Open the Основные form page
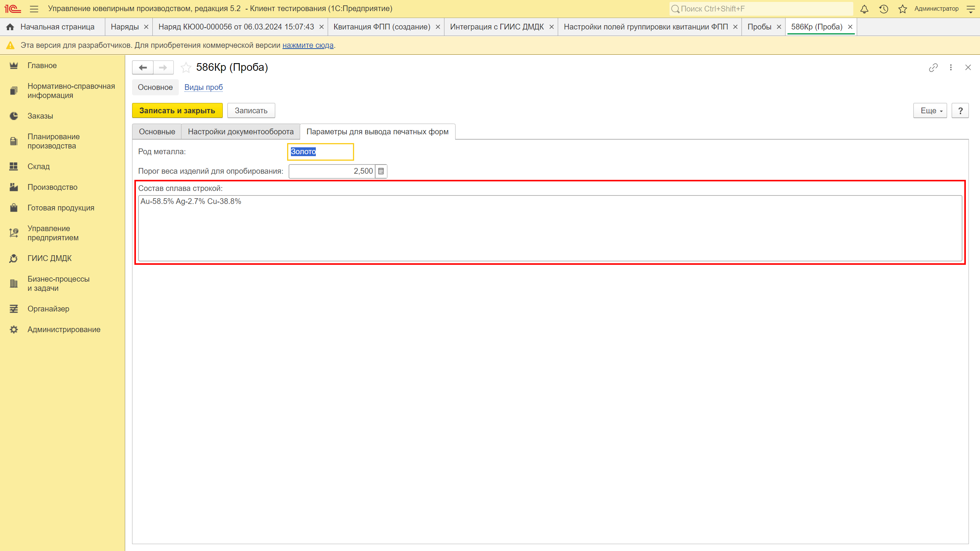Viewport: 980px width, 551px height. [157, 132]
